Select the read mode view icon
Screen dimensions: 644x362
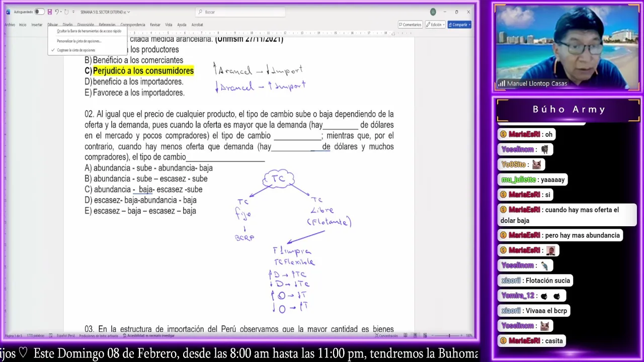pos(406,335)
